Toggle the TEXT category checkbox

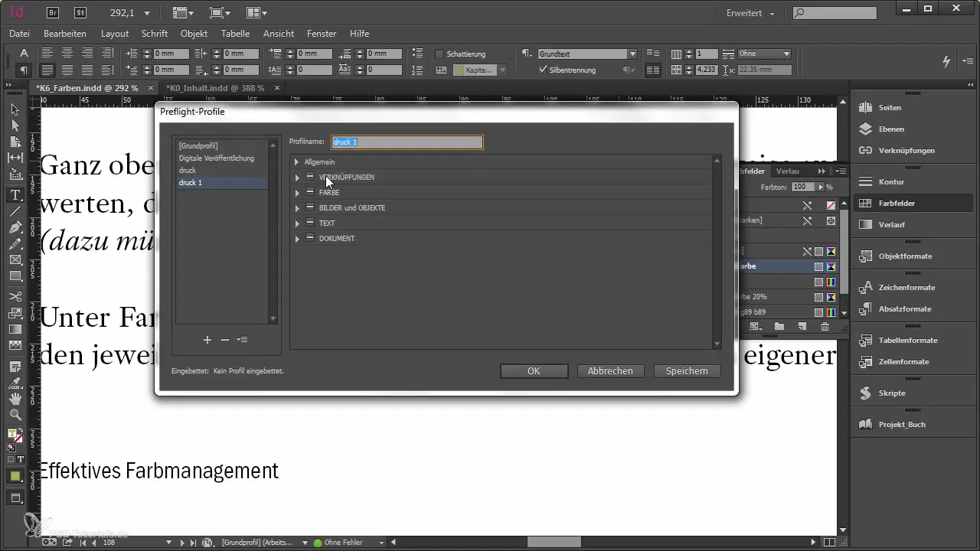coord(310,223)
